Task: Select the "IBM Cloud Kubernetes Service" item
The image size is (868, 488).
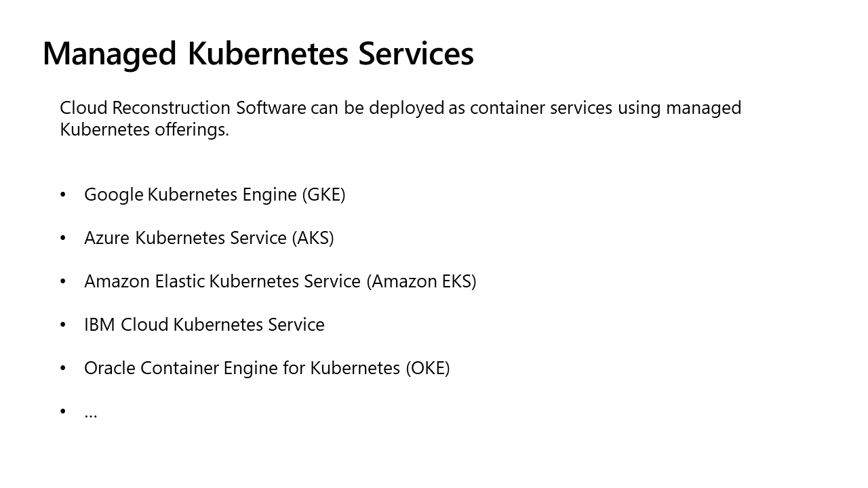Action: [204, 325]
